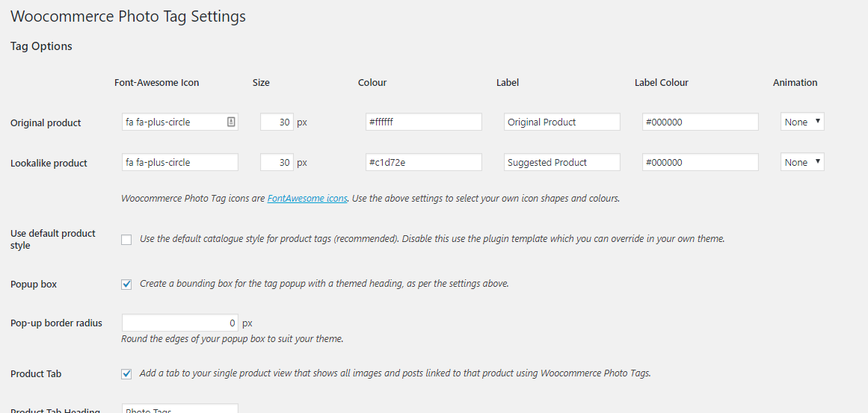This screenshot has width=868, height=413.
Task: Edit the Original product Label Colour field
Action: click(x=701, y=122)
